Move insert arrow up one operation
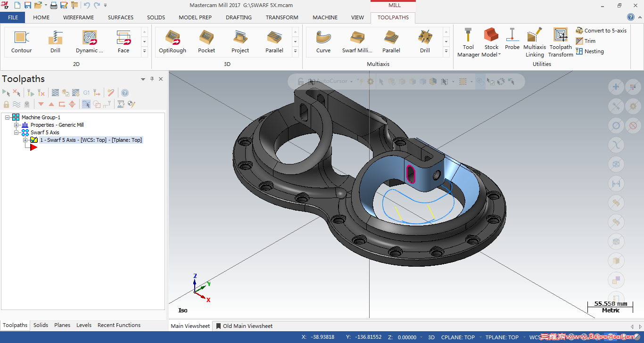644x343 pixels. (x=51, y=104)
